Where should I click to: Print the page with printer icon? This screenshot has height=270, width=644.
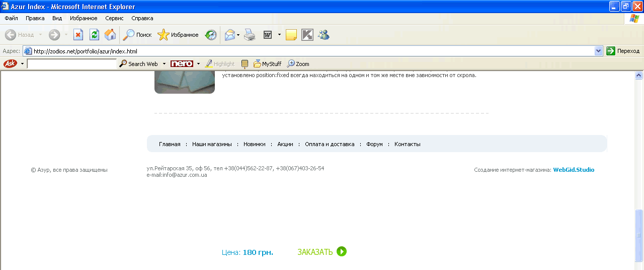(250, 35)
